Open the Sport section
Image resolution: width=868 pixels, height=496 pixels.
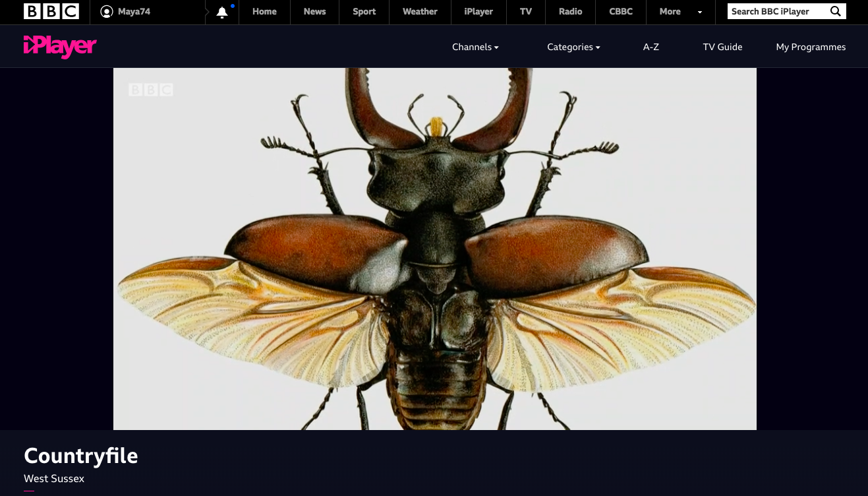pyautogui.click(x=364, y=12)
